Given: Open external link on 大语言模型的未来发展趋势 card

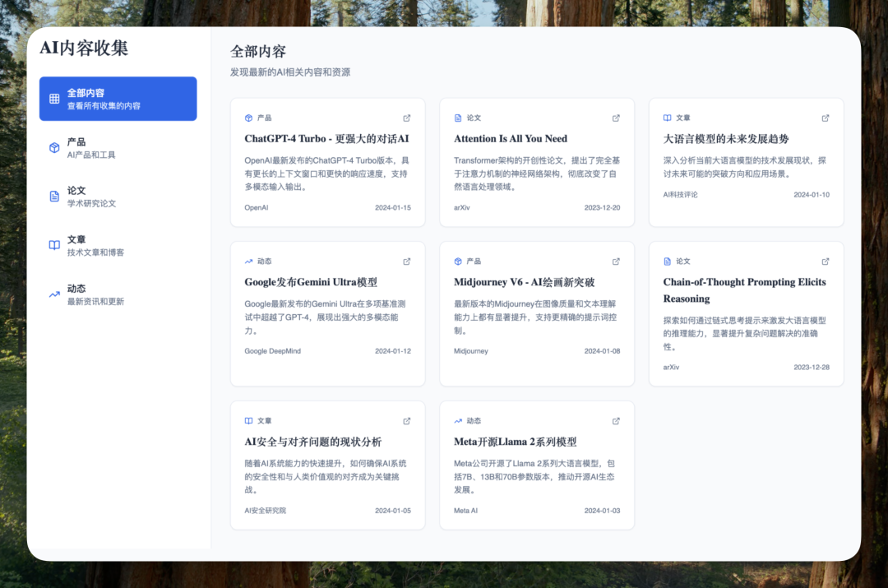Looking at the screenshot, I should click(826, 118).
